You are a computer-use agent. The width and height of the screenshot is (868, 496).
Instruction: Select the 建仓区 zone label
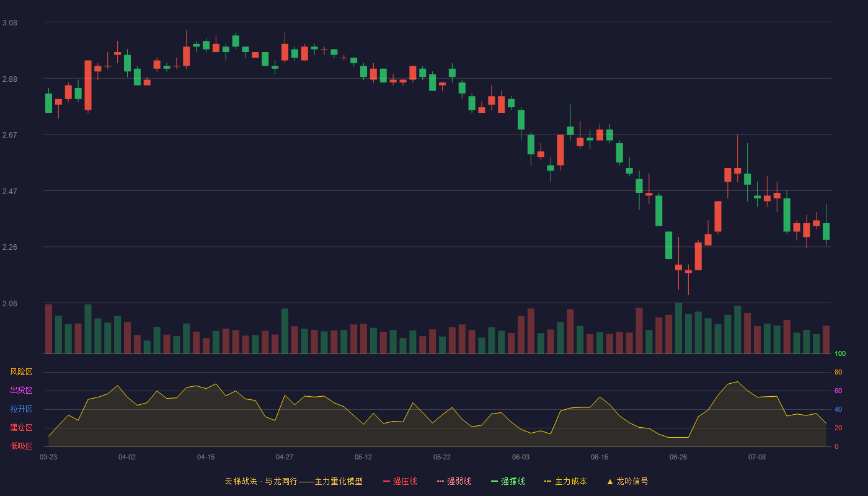pos(21,428)
